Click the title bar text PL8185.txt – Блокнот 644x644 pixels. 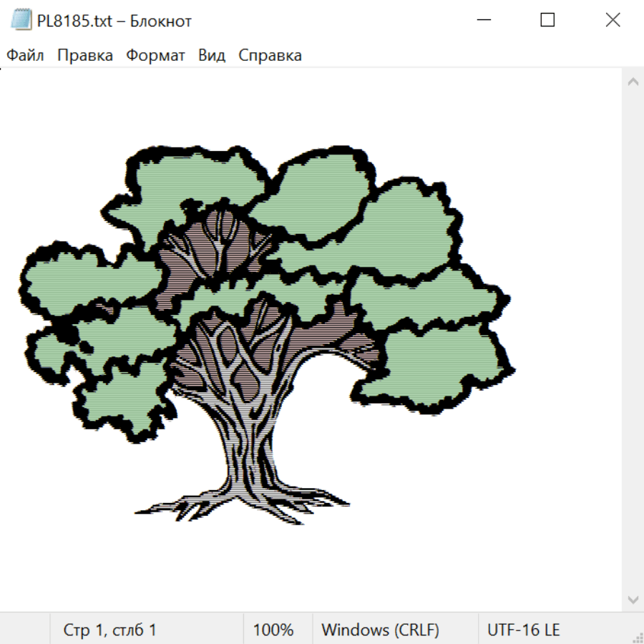(x=114, y=21)
